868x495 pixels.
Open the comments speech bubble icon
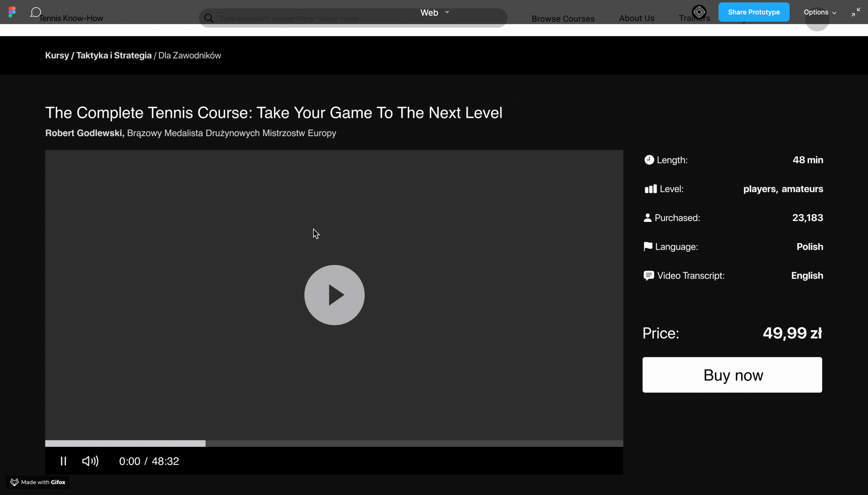tap(35, 12)
